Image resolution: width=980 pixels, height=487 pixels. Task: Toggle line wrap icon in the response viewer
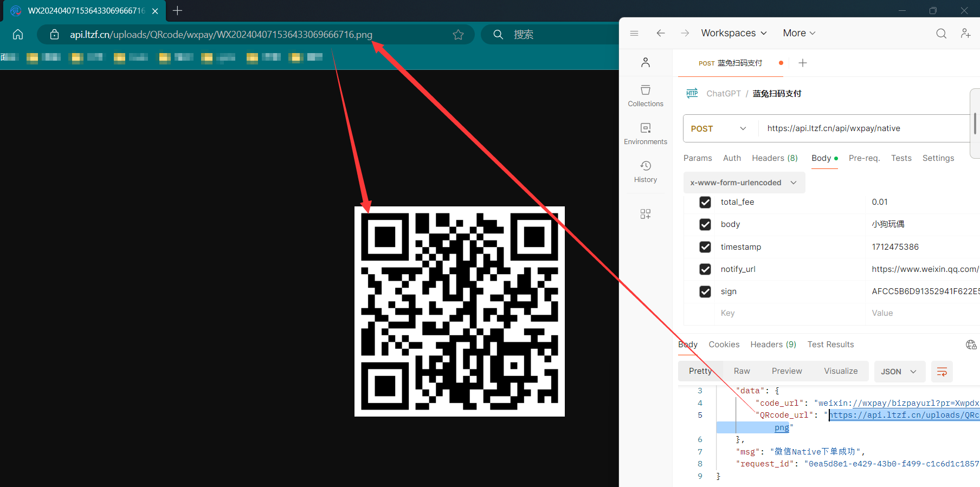[942, 372]
